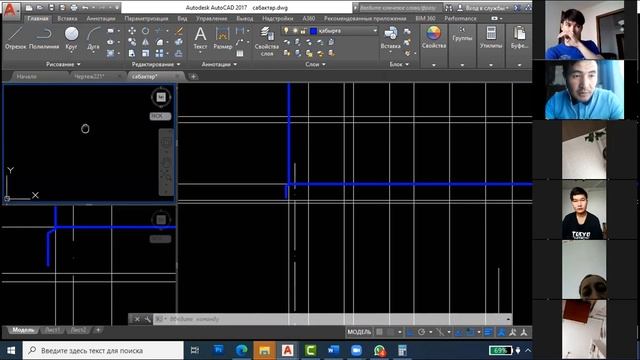
Task: Switch to the Лист1 layout tab
Action: tap(52, 330)
